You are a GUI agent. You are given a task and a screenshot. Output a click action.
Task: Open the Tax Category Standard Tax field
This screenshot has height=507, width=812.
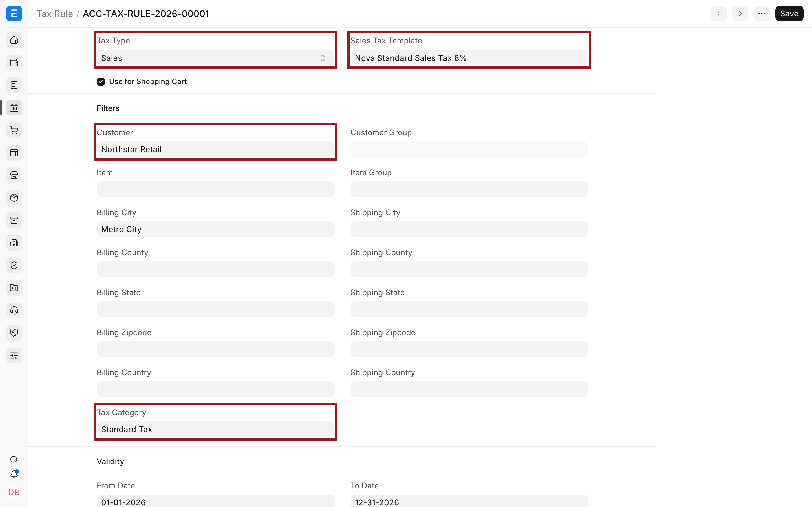point(215,429)
